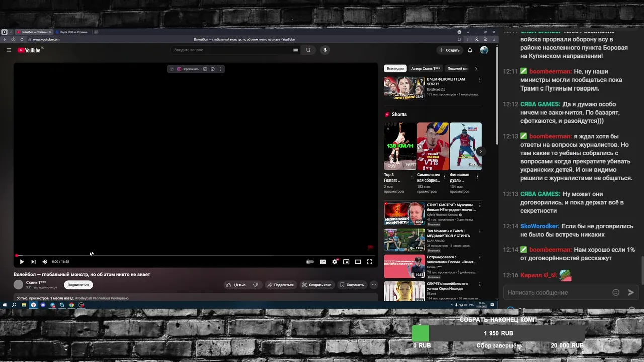Reload the YouTube page
Screen dimensions: 644x362
pyautogui.click(x=21, y=39)
